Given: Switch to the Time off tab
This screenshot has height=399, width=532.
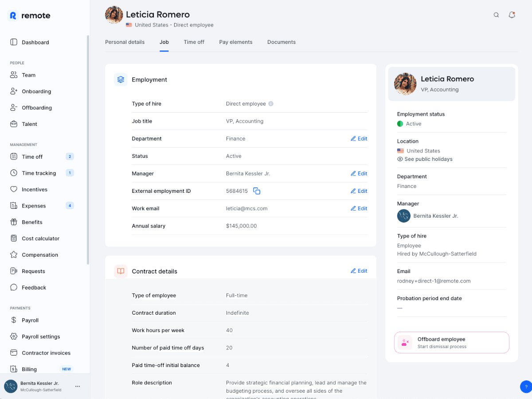Looking at the screenshot, I should tap(194, 42).
